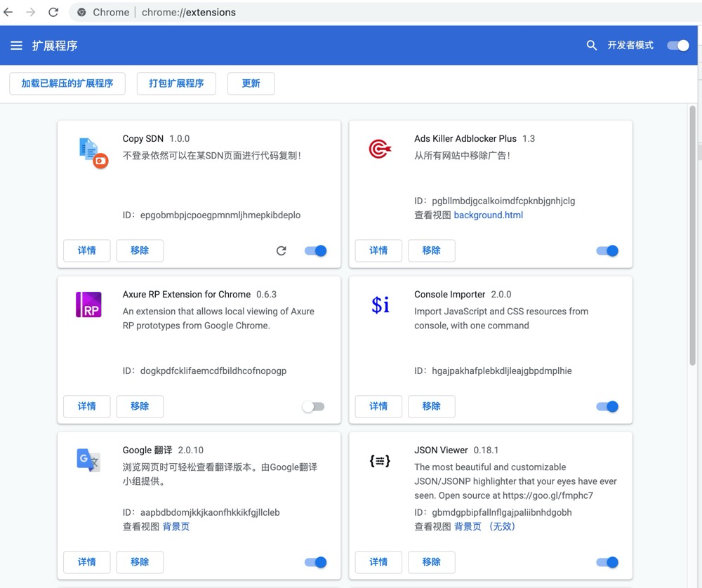Click the browser back arrow
Image resolution: width=702 pixels, height=588 pixels.
tap(8, 12)
